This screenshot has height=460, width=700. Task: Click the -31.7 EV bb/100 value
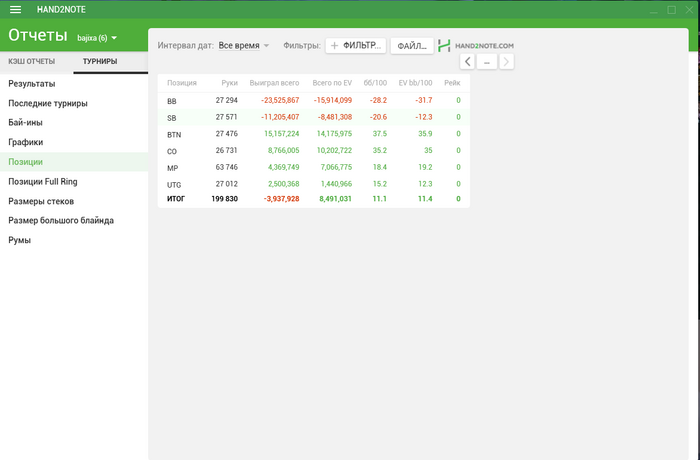point(424,100)
